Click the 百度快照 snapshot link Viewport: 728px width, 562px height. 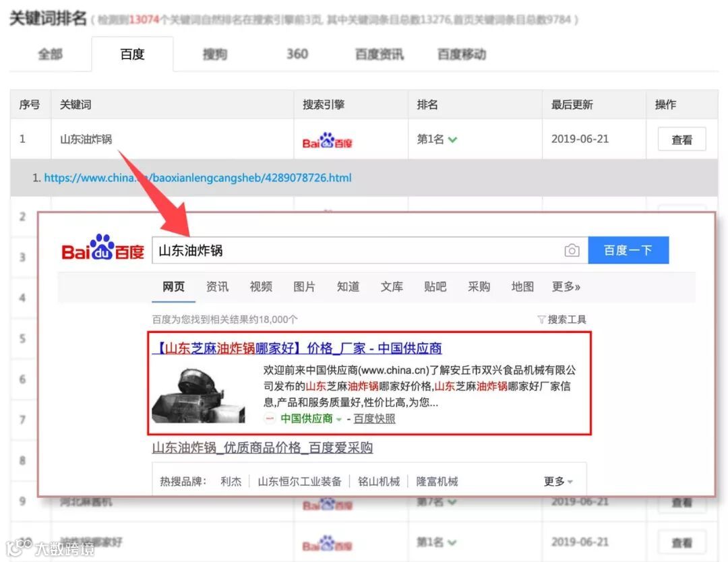[x=374, y=418]
